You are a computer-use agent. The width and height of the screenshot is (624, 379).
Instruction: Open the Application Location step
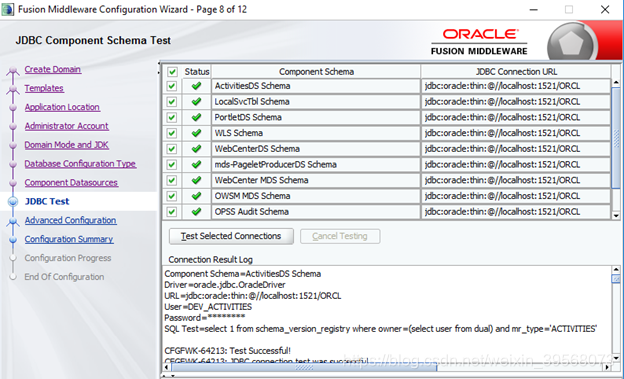tap(62, 107)
